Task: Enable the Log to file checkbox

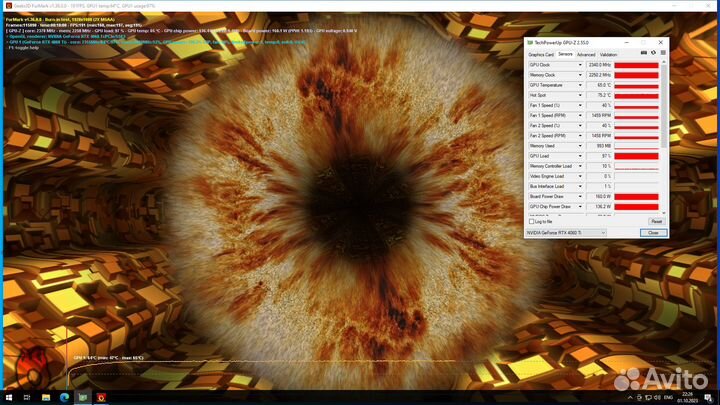Action: tap(530, 221)
